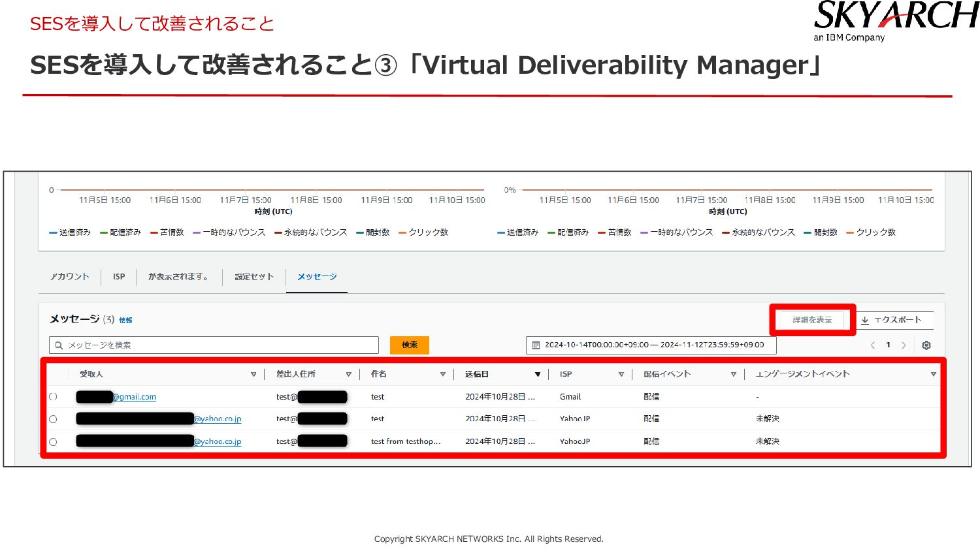The image size is (980, 551).
Task: Toggle 開封数 legend in right chart
Action: 821,232
